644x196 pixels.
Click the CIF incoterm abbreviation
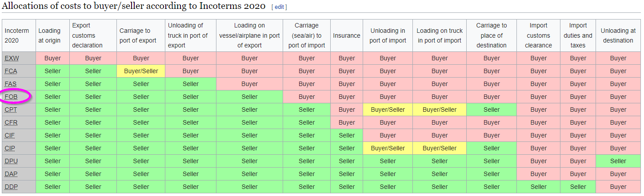(11, 135)
